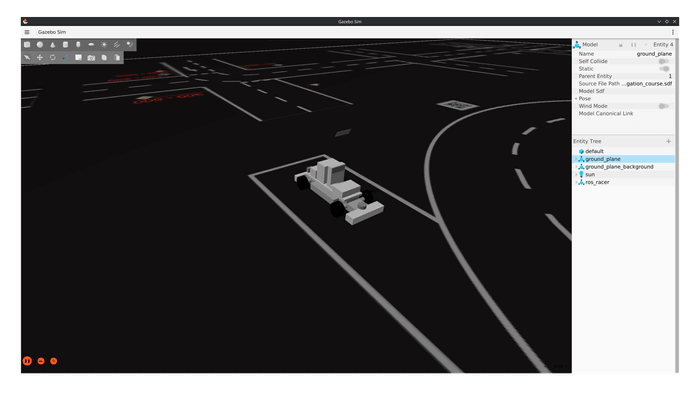This screenshot has width=700, height=398.
Task: Open the snap settings tool
Action: [x=65, y=58]
